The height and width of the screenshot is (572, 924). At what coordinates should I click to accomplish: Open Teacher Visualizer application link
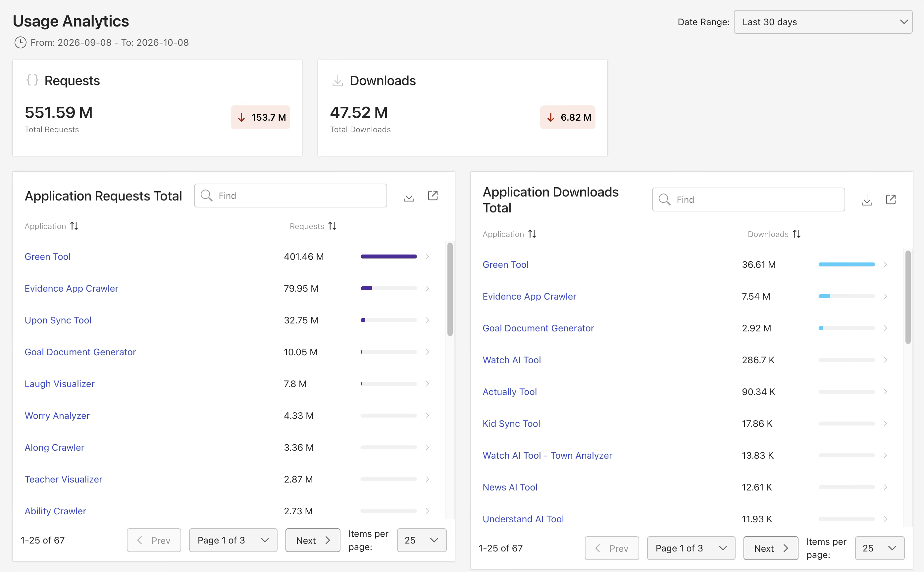point(64,479)
